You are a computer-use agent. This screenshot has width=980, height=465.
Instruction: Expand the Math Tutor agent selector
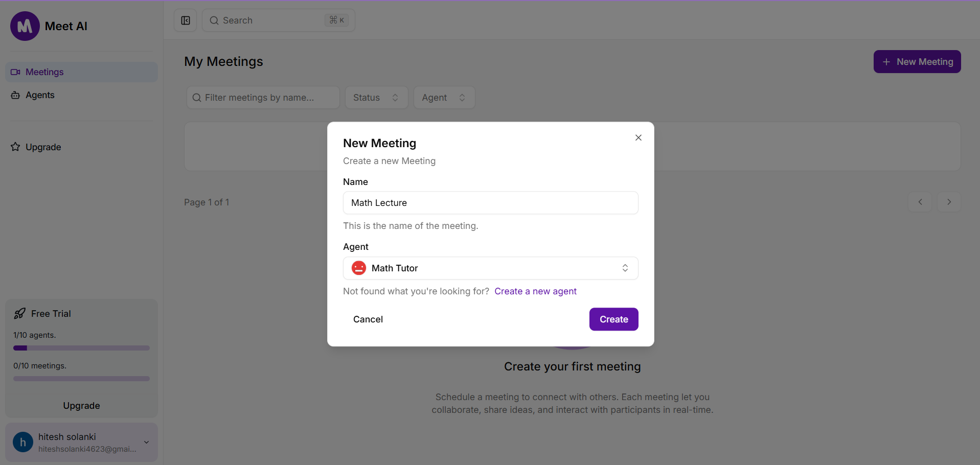tap(491, 268)
